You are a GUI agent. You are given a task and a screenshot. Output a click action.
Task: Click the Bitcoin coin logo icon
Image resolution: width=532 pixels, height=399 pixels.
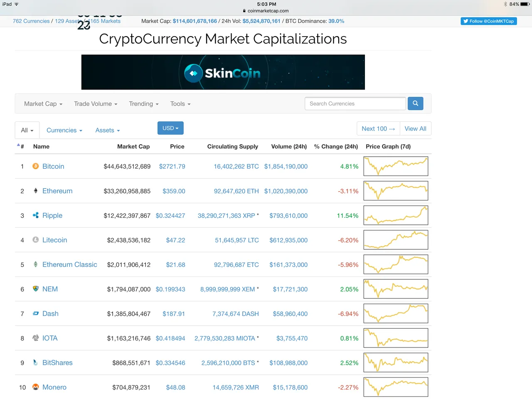point(36,166)
